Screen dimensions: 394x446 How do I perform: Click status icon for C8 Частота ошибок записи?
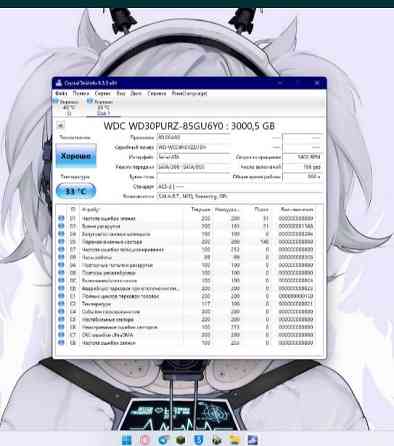coord(61,342)
